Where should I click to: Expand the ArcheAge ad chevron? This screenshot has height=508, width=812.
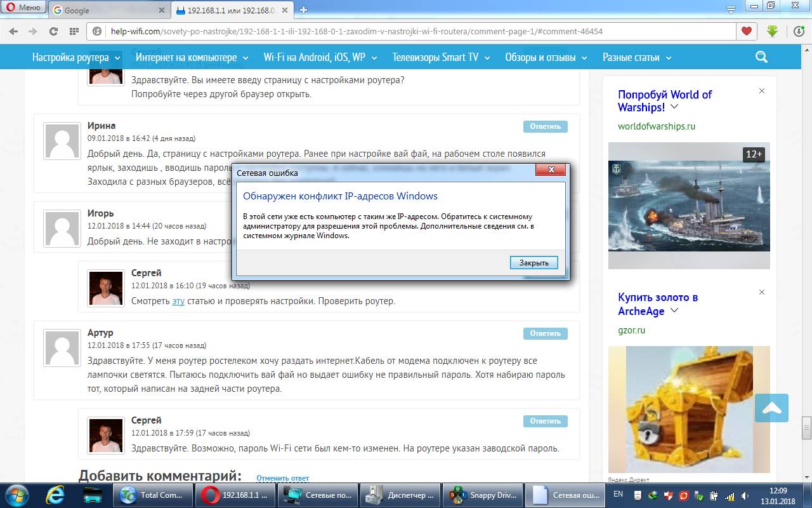(x=674, y=310)
